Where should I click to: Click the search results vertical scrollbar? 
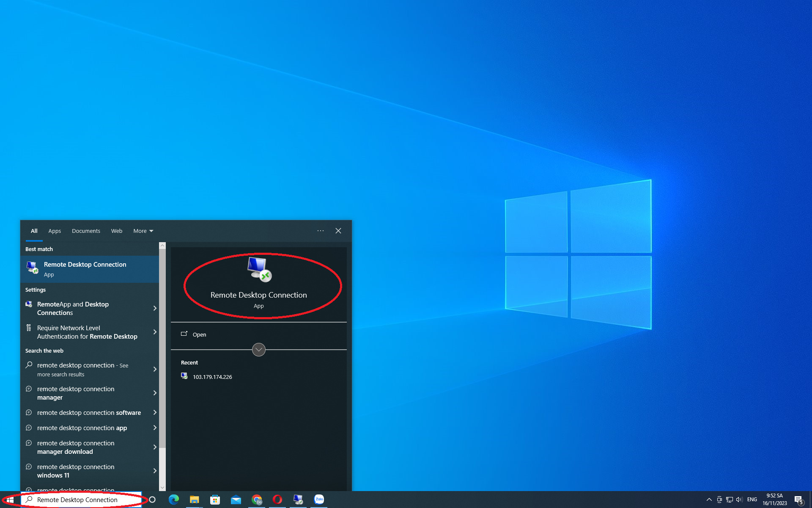point(162,347)
